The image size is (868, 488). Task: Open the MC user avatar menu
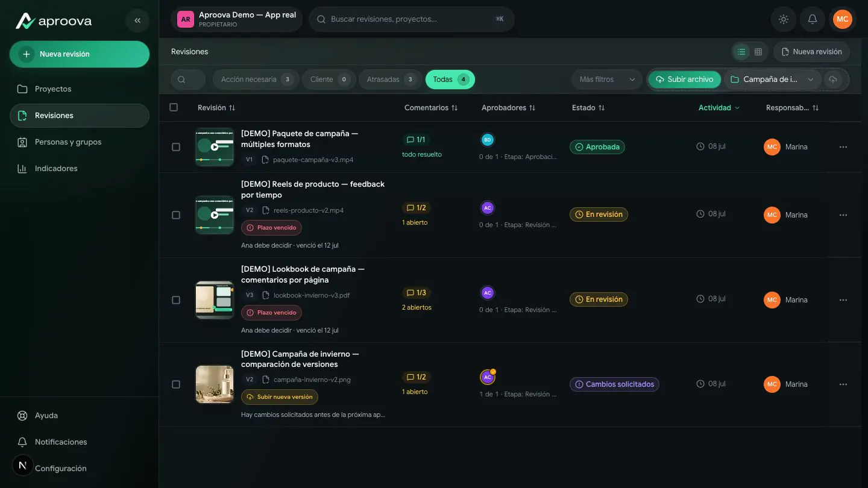point(843,19)
